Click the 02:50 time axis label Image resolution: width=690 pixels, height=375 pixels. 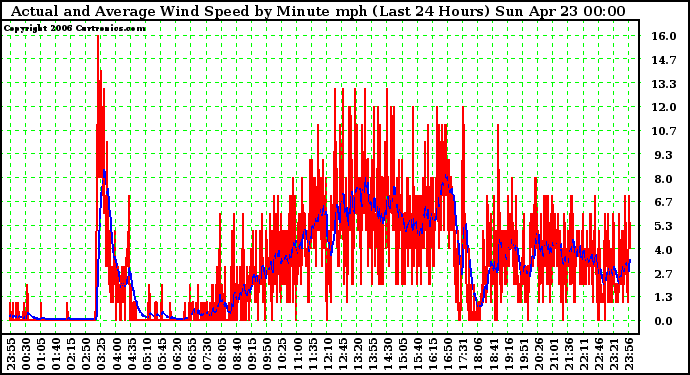click(x=86, y=354)
